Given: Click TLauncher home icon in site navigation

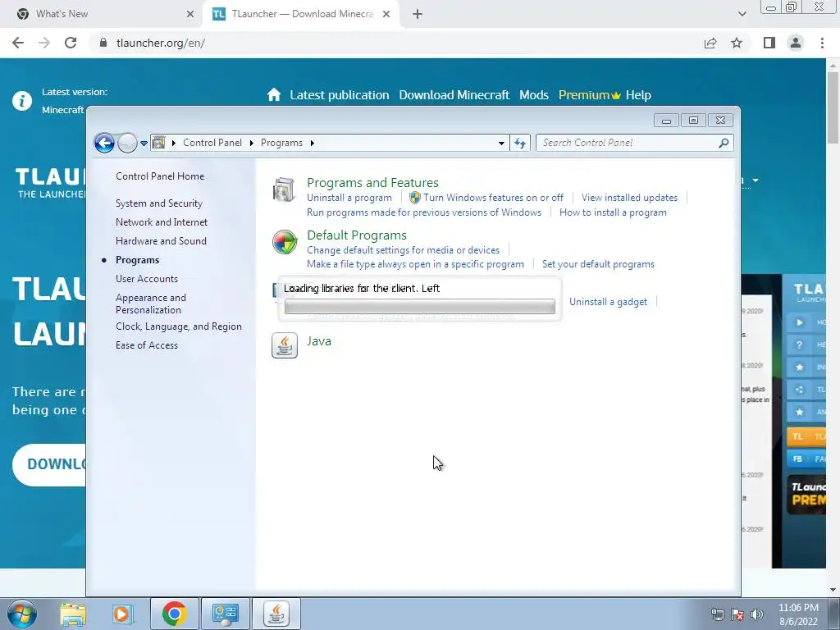Looking at the screenshot, I should (274, 95).
